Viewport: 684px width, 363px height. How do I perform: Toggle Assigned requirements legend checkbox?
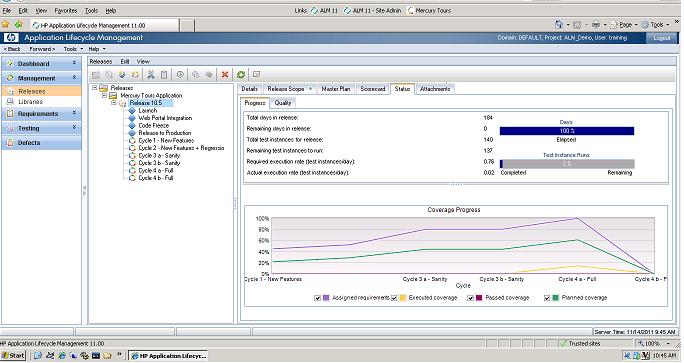[x=318, y=298]
